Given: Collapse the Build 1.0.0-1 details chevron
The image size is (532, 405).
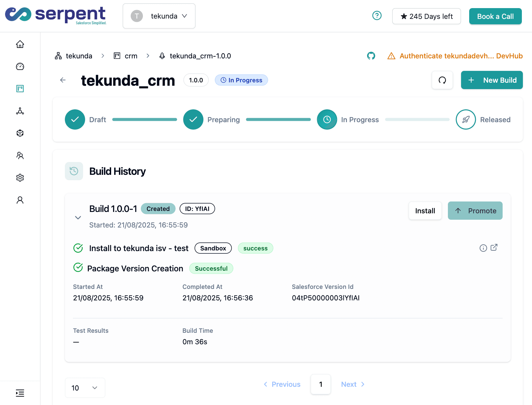Looking at the screenshot, I should 78,217.
